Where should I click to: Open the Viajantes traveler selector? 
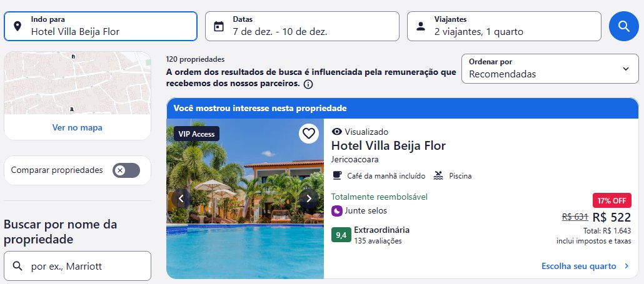(504, 26)
